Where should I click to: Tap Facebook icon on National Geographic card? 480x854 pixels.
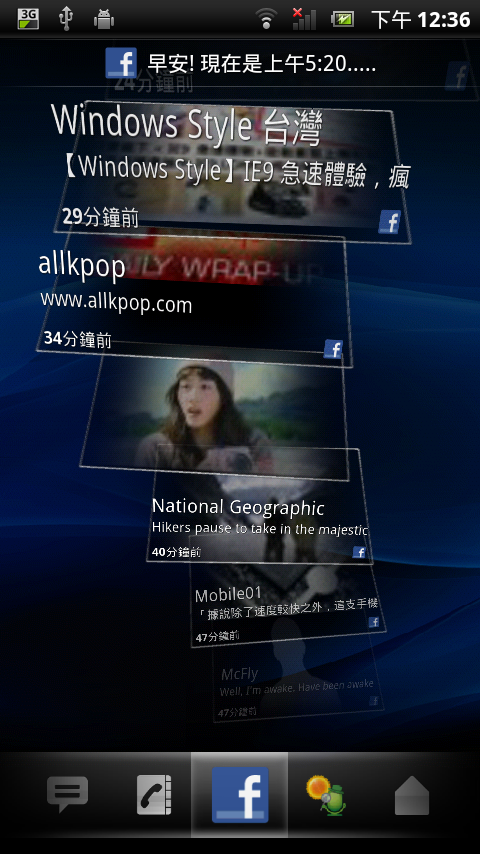[x=359, y=552]
